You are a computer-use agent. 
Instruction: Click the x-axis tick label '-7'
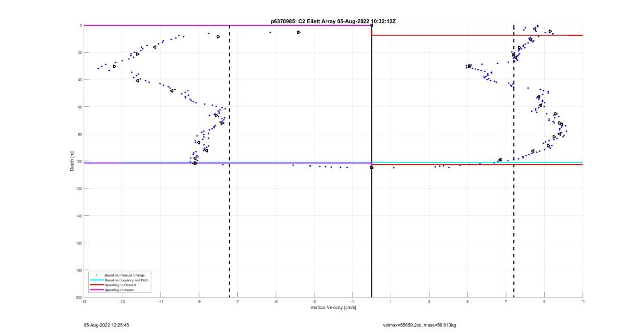pyautogui.click(x=237, y=302)
